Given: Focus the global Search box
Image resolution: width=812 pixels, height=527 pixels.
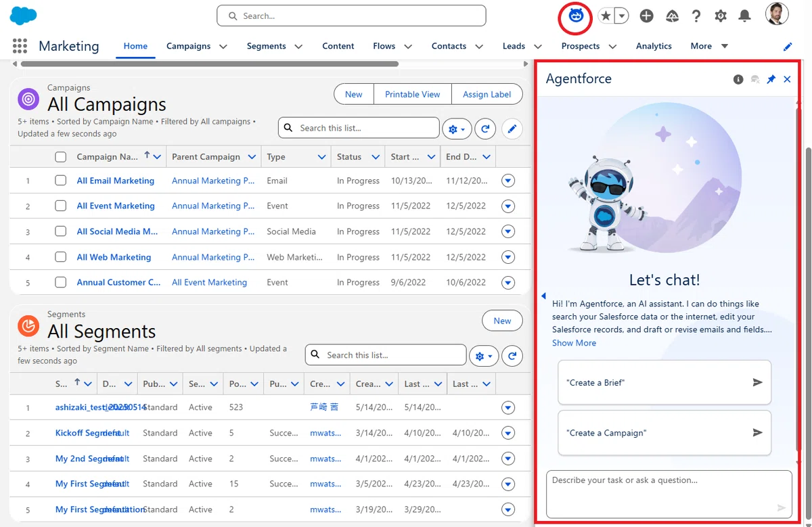Looking at the screenshot, I should click(351, 16).
